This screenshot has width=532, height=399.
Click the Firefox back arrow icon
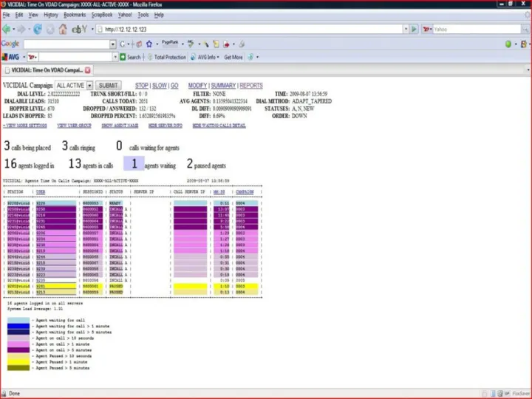tap(6, 29)
